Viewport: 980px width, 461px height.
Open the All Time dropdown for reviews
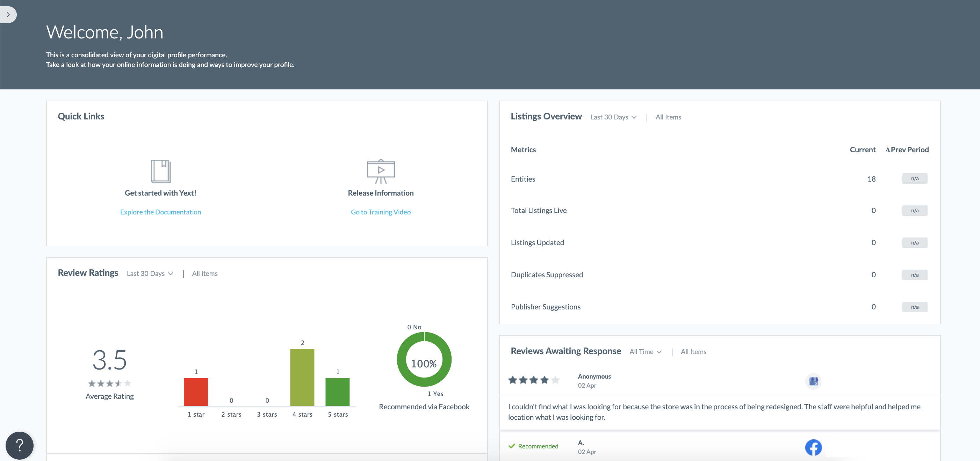[645, 352]
